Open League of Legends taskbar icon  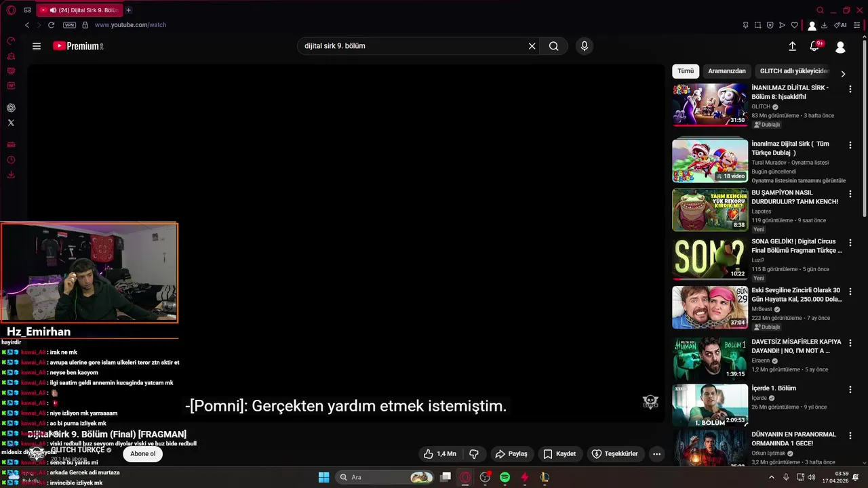click(544, 477)
